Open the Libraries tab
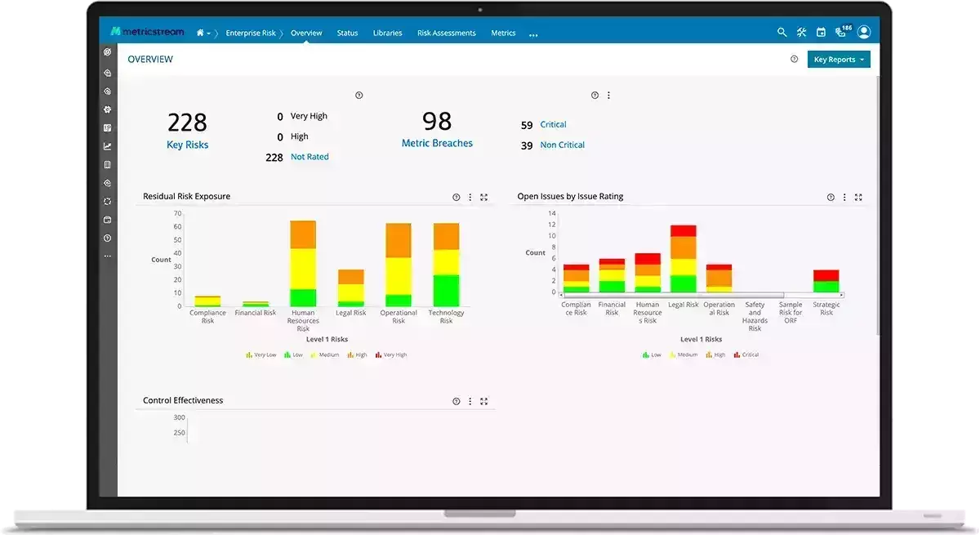Image resolution: width=980 pixels, height=535 pixels. click(x=387, y=33)
